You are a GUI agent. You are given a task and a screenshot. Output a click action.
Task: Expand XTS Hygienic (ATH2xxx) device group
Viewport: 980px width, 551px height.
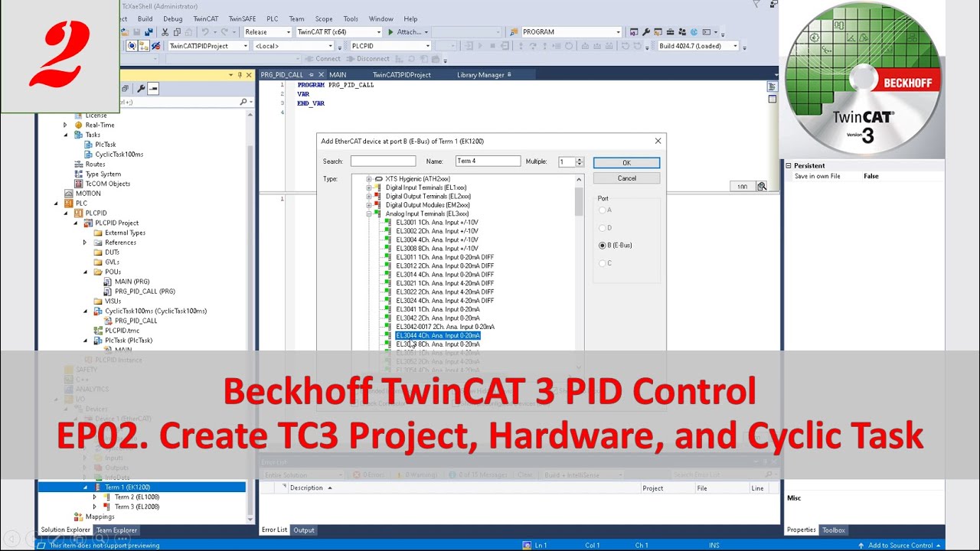(x=369, y=179)
